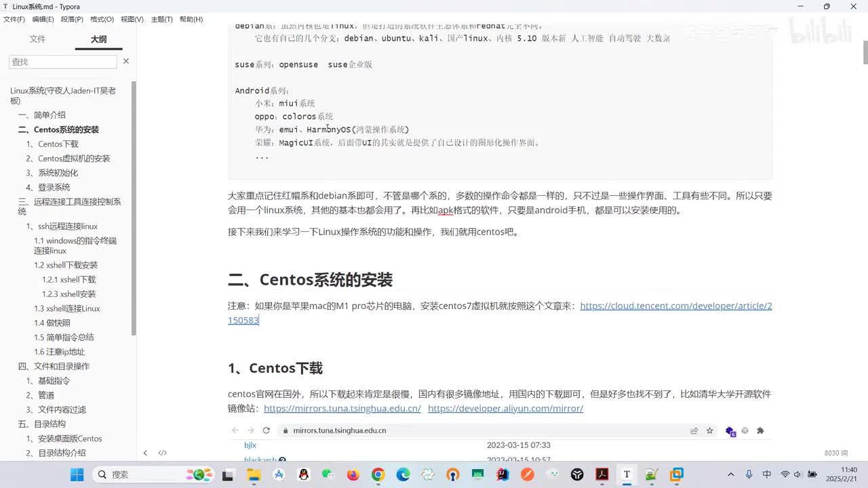This screenshot has width=868, height=488.
Task: Go to outline item 1、Centos下载
Action: pyautogui.click(x=52, y=144)
